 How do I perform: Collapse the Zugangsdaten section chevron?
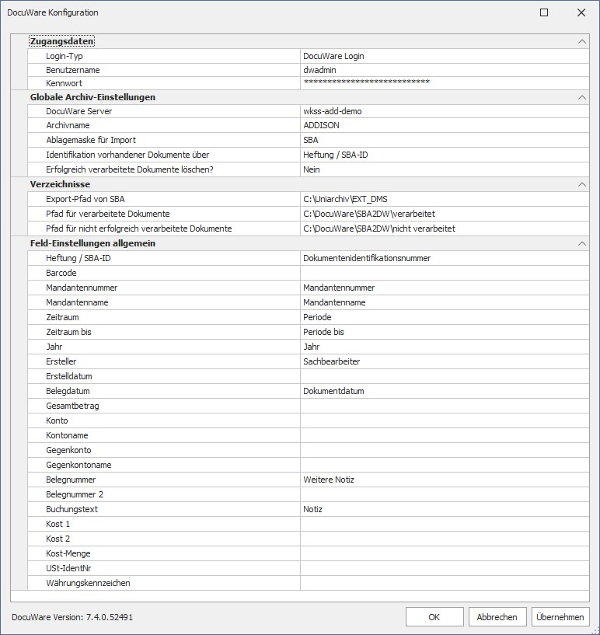(x=582, y=41)
